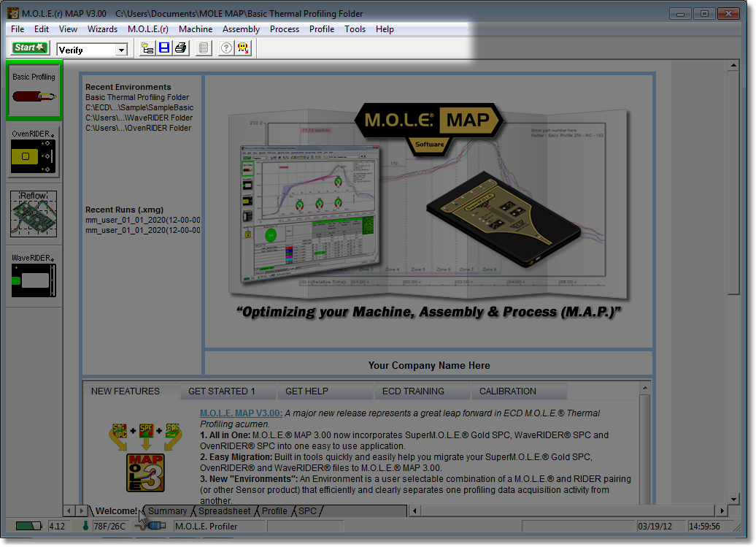Open the Help menu
Screen dimensions: 756x547
coord(385,29)
